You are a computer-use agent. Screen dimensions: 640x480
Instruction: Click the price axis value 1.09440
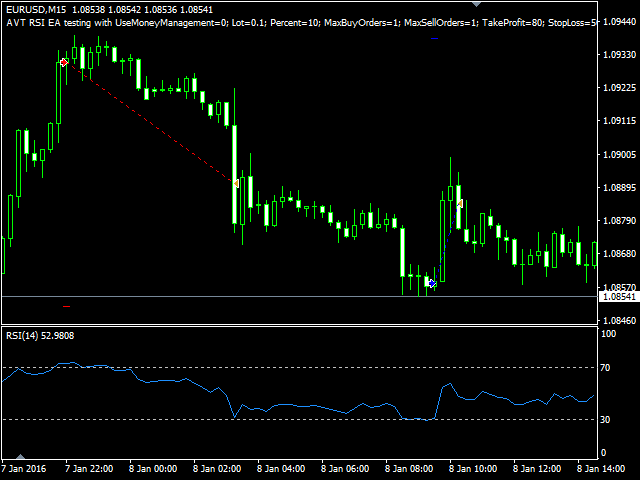click(x=619, y=22)
